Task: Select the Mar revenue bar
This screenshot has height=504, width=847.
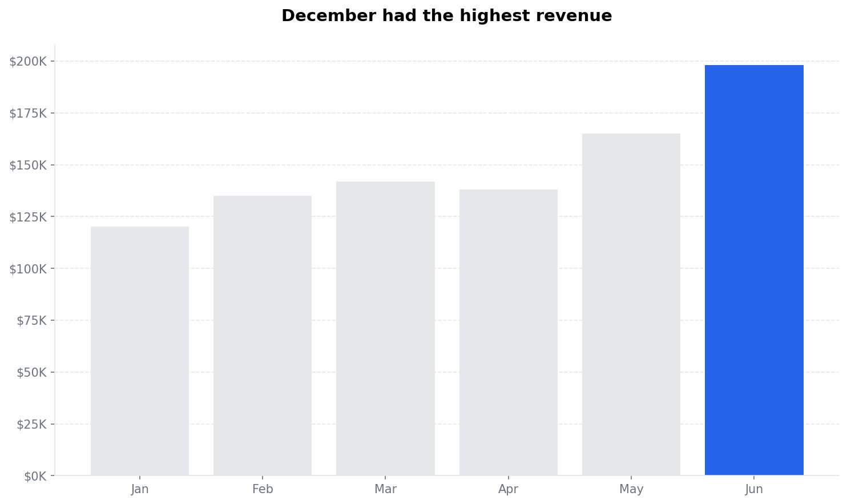Action: (x=385, y=328)
